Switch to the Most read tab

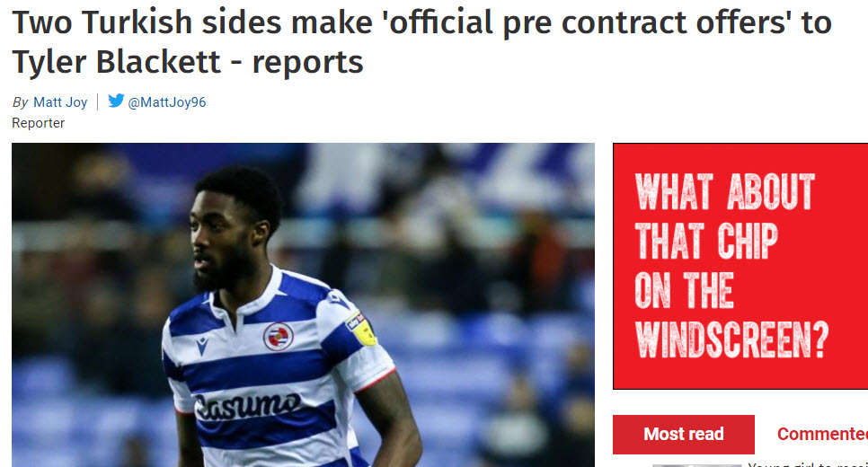pyautogui.click(x=683, y=434)
